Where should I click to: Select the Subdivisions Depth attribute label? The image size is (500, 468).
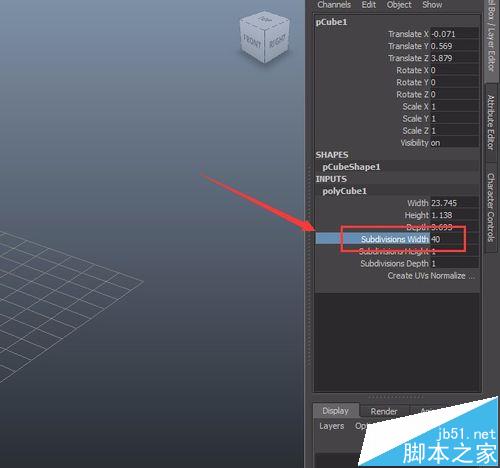(394, 264)
